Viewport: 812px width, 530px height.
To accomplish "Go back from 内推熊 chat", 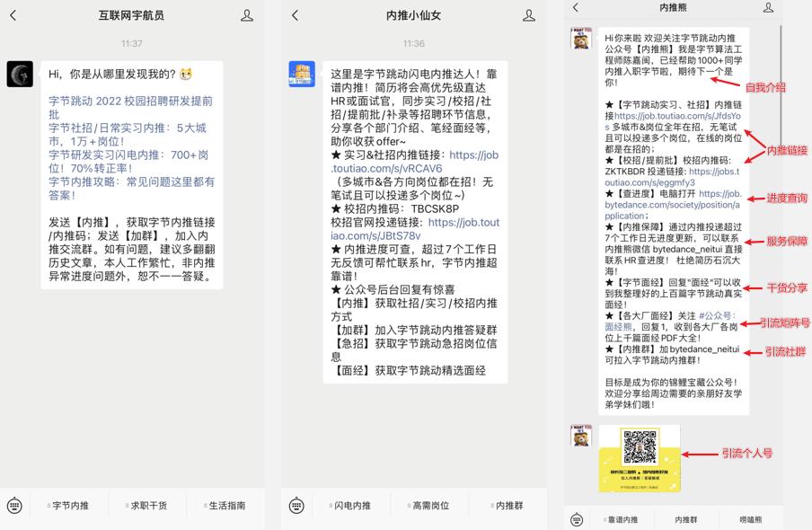I will pos(576,7).
